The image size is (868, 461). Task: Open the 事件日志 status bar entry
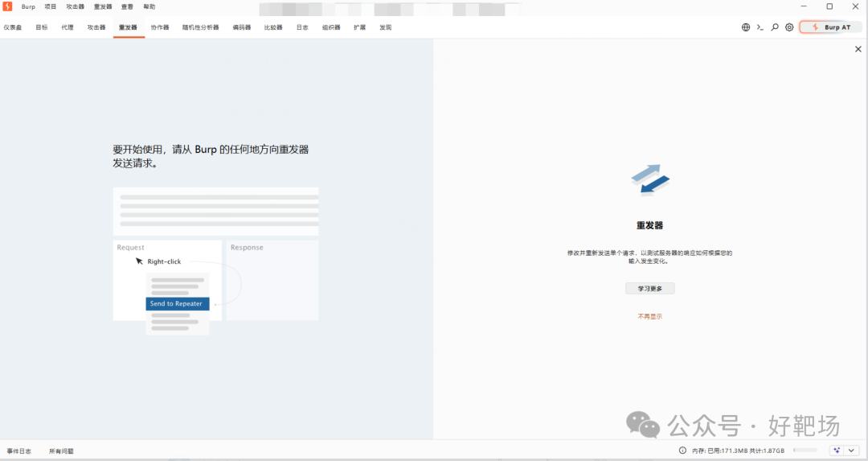coord(18,451)
